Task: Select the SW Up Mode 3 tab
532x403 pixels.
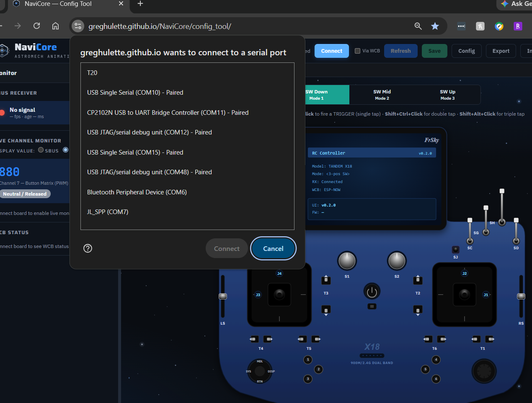Action: 447,95
